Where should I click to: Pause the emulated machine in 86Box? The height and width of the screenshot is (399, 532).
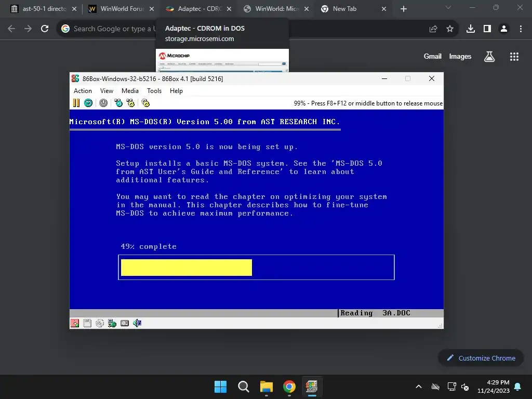(x=76, y=103)
